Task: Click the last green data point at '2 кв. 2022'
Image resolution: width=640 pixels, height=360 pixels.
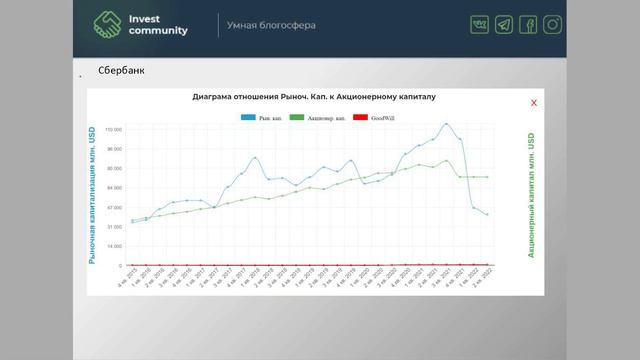Action: tap(487, 177)
